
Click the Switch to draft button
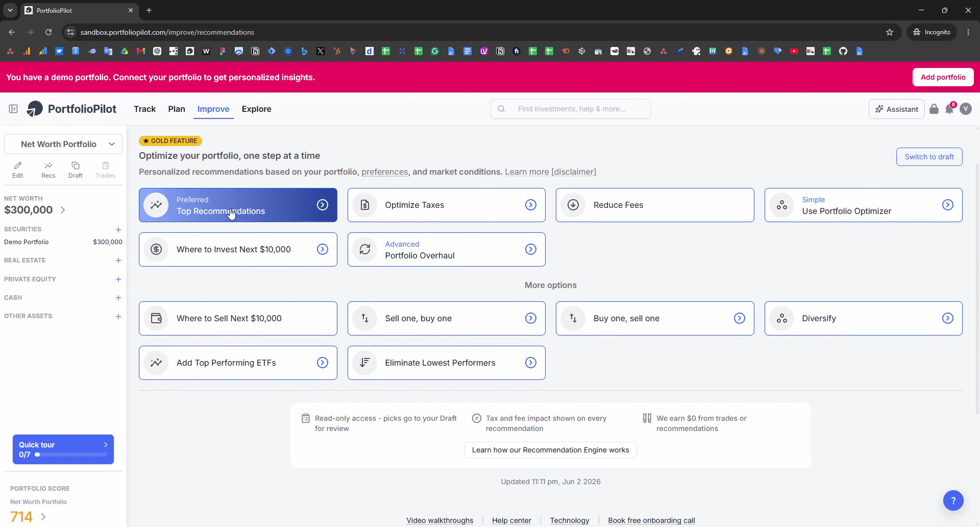[x=929, y=157]
